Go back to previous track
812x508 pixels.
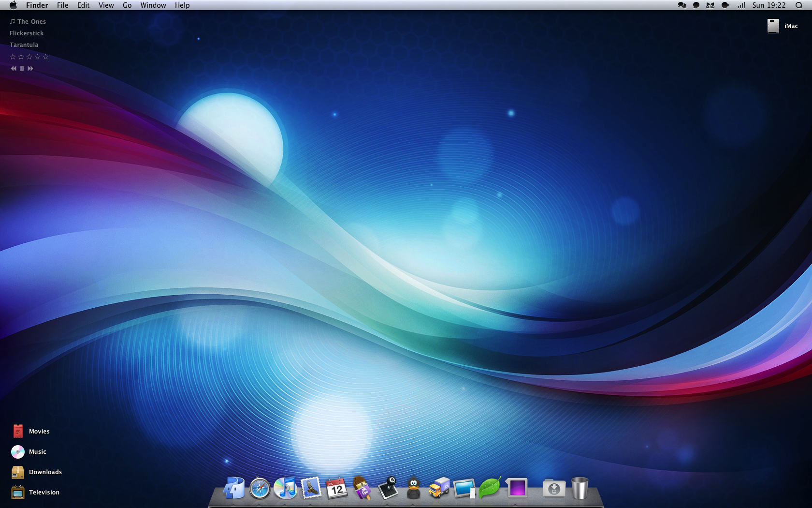point(14,69)
